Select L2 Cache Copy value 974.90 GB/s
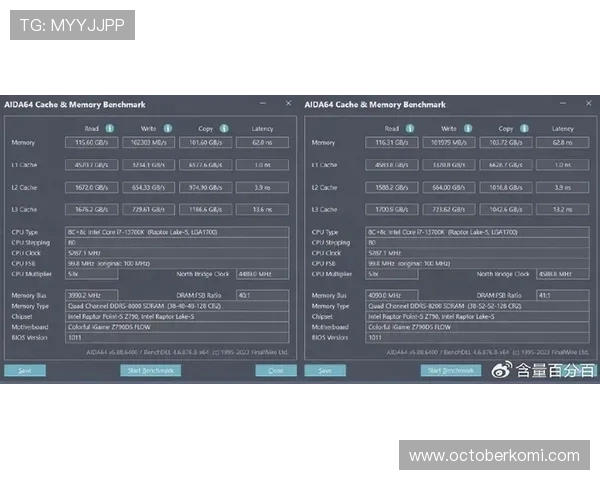Image resolution: width=600 pixels, height=480 pixels. (205, 188)
